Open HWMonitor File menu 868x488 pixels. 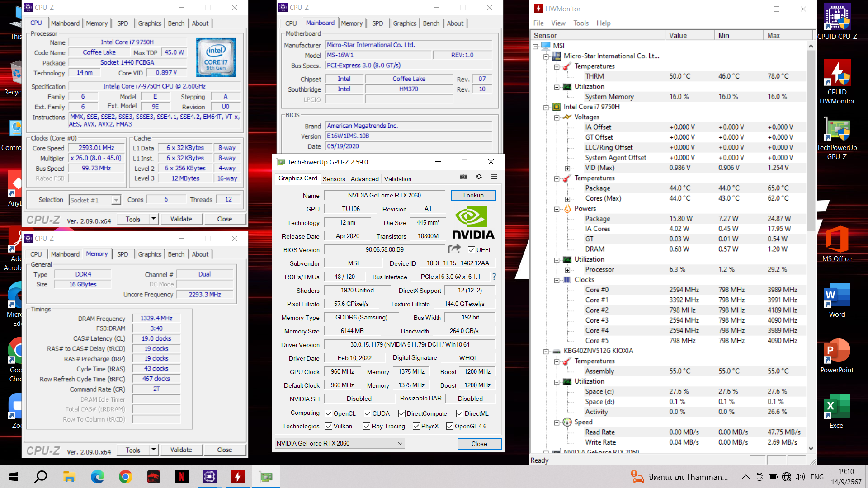tap(538, 23)
